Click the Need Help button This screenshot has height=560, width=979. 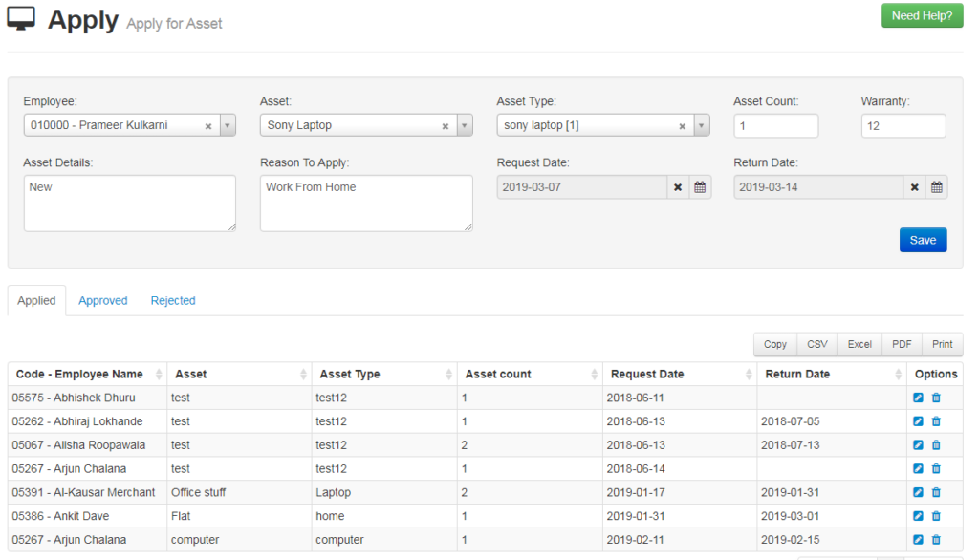(x=921, y=15)
